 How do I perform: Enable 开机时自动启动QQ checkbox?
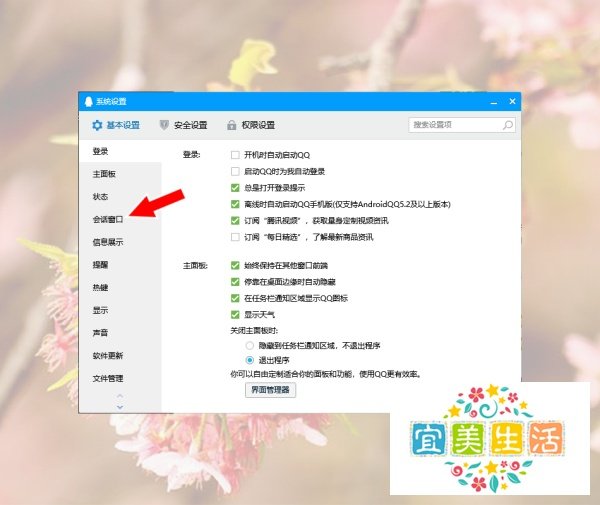tap(235, 155)
